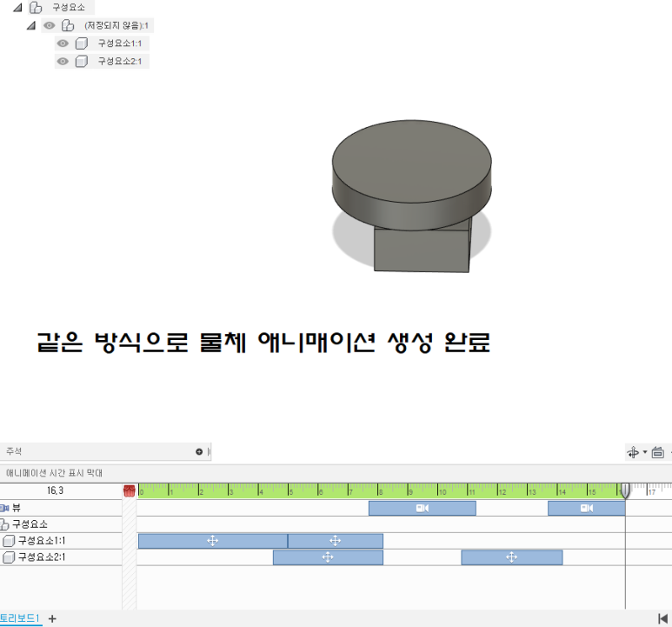Select first move action of 구성요소2:1

coord(328,557)
